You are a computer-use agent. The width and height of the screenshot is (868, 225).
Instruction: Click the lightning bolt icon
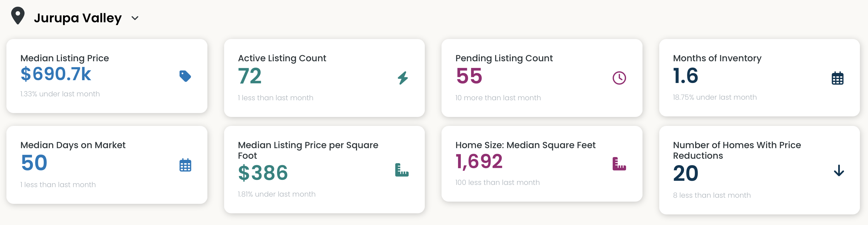403,78
